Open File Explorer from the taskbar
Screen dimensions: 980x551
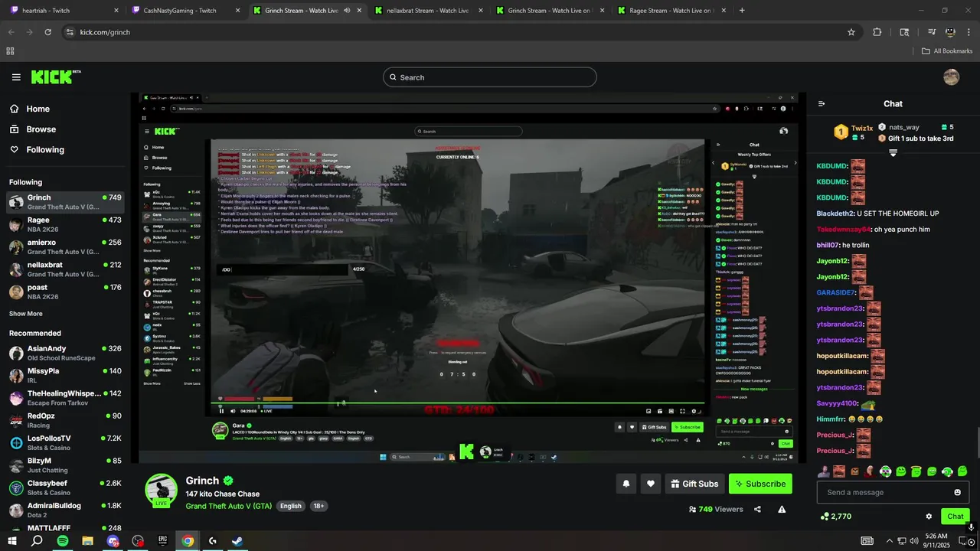pos(87,541)
